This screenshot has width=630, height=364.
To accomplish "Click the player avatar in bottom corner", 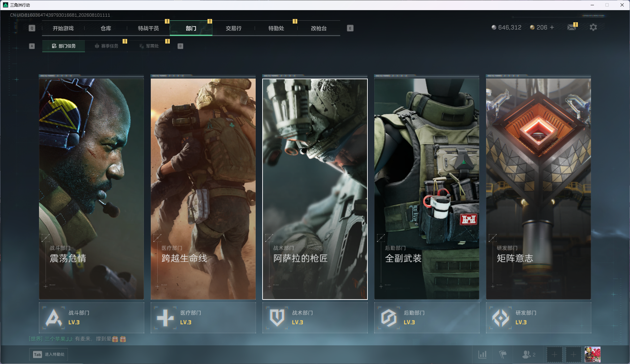I will coord(593,355).
